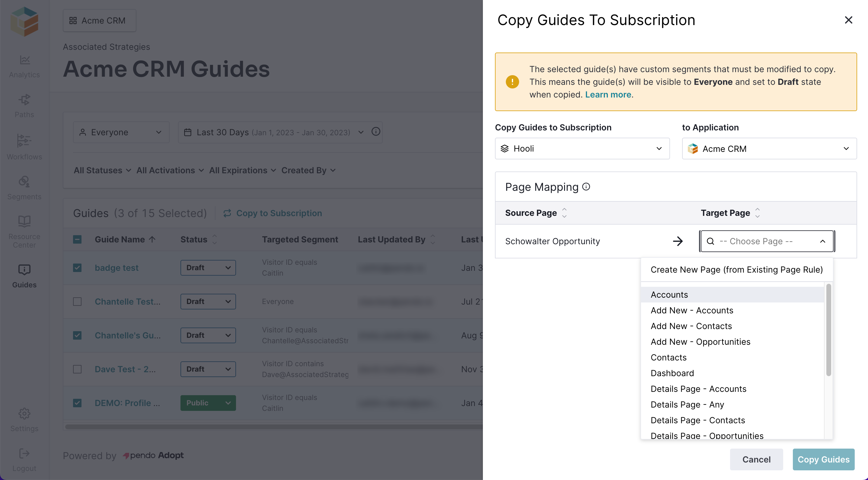Collapse the Choose Page dropdown chevron

(x=822, y=241)
